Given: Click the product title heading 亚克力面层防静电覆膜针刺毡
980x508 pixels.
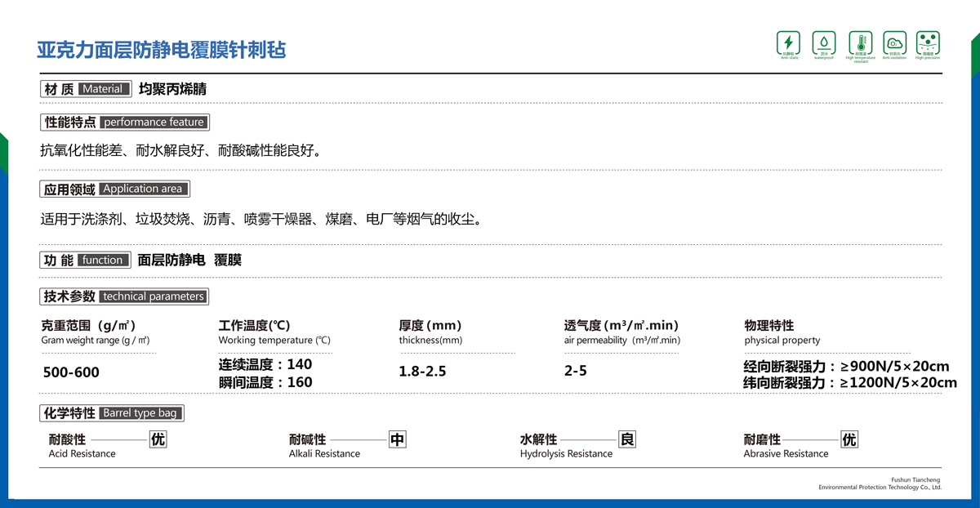Looking at the screenshot, I should point(162,50).
